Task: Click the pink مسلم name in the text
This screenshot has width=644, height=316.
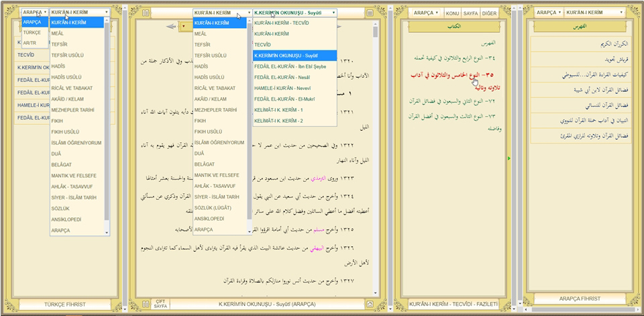Action: pyautogui.click(x=319, y=229)
